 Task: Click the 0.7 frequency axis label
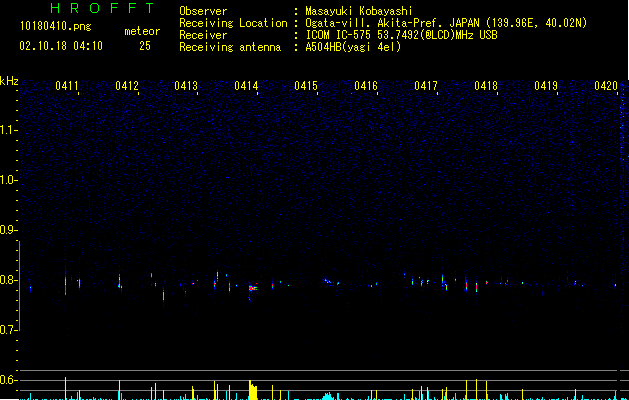pyautogui.click(x=8, y=330)
